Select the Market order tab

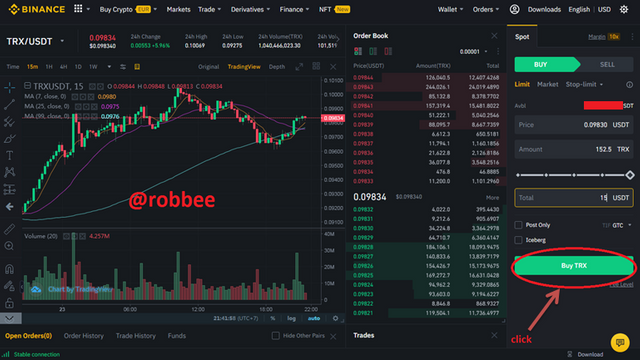point(547,84)
